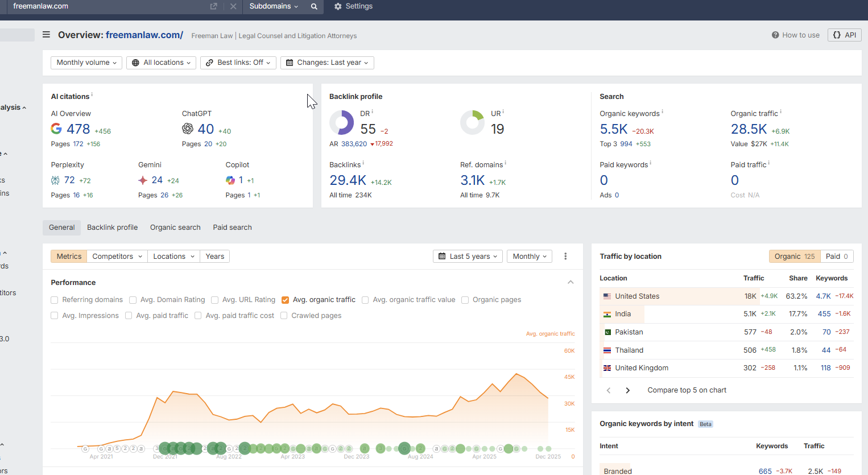Image resolution: width=868 pixels, height=475 pixels.
Task: Click the India flag icon
Action: 607,314
